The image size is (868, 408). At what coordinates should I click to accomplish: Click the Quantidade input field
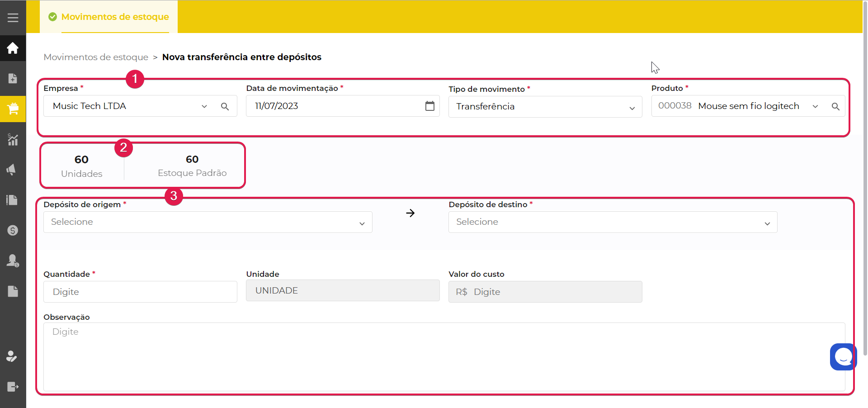140,292
